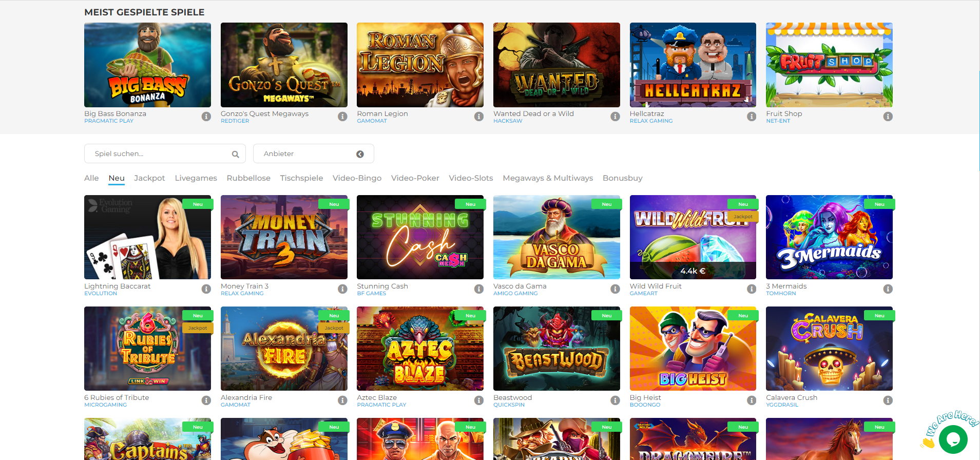Select the Neu category tab
Screen dimensions: 980x460
point(117,178)
